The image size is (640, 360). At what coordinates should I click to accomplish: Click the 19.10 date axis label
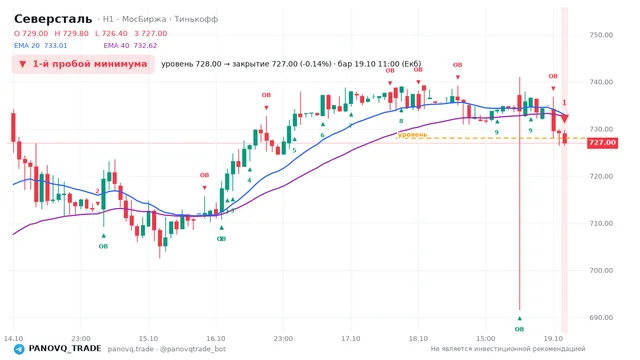tap(553, 338)
